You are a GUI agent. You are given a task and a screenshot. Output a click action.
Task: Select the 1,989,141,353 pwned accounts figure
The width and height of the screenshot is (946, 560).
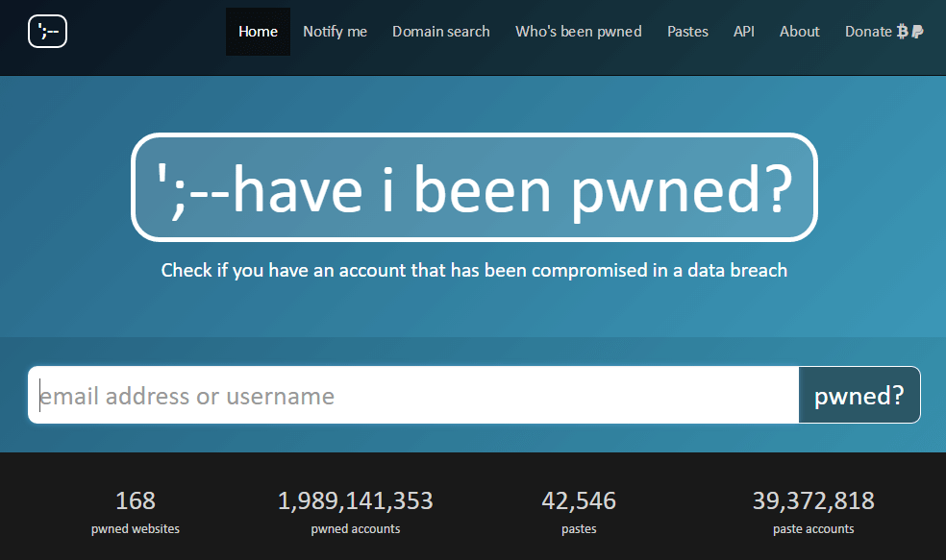[355, 500]
